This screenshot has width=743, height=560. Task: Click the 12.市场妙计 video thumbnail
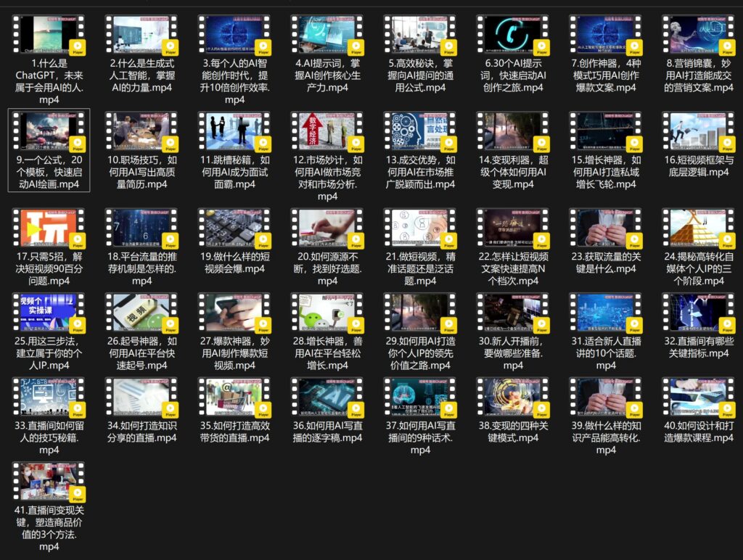pos(327,131)
